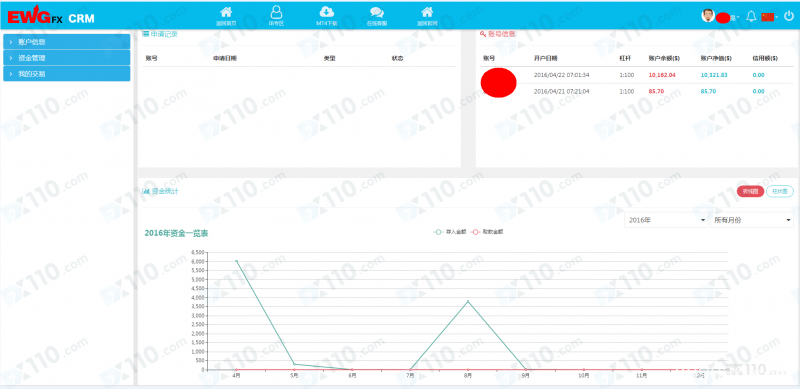Expand the 资金管理 sidebar menu

pos(67,58)
